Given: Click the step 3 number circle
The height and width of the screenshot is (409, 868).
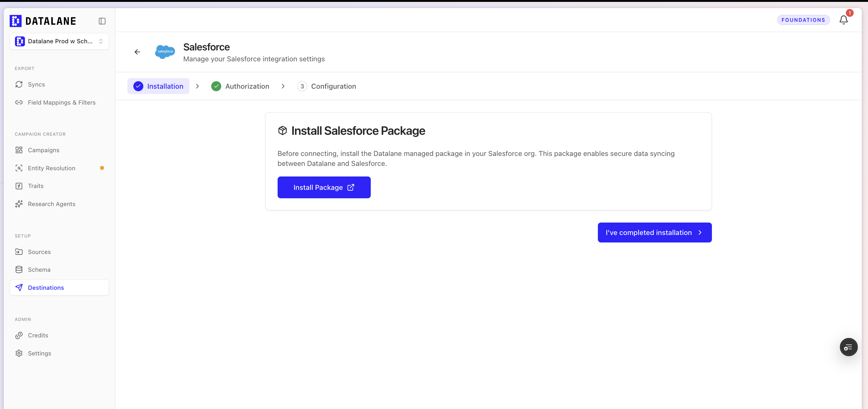Looking at the screenshot, I should pyautogui.click(x=302, y=86).
